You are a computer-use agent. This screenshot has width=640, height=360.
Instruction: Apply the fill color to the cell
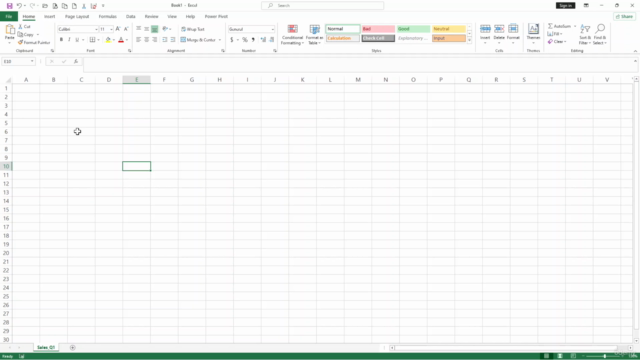pos(108,40)
